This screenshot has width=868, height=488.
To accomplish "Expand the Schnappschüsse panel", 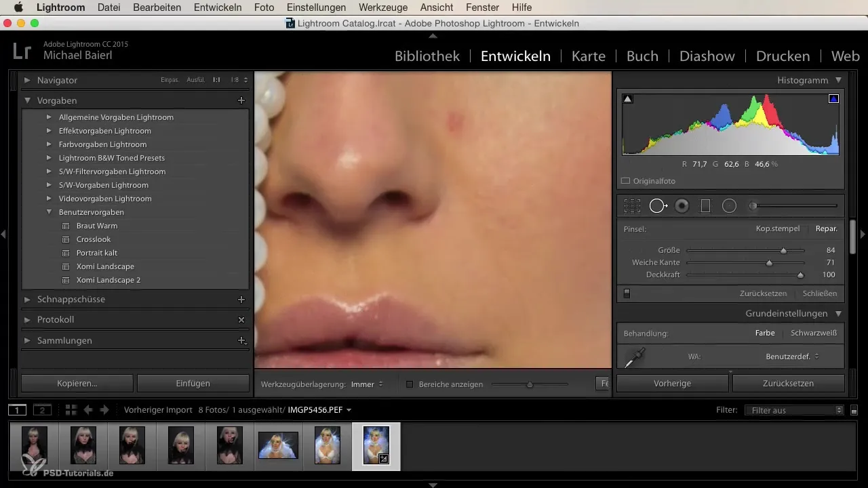I will (27, 299).
